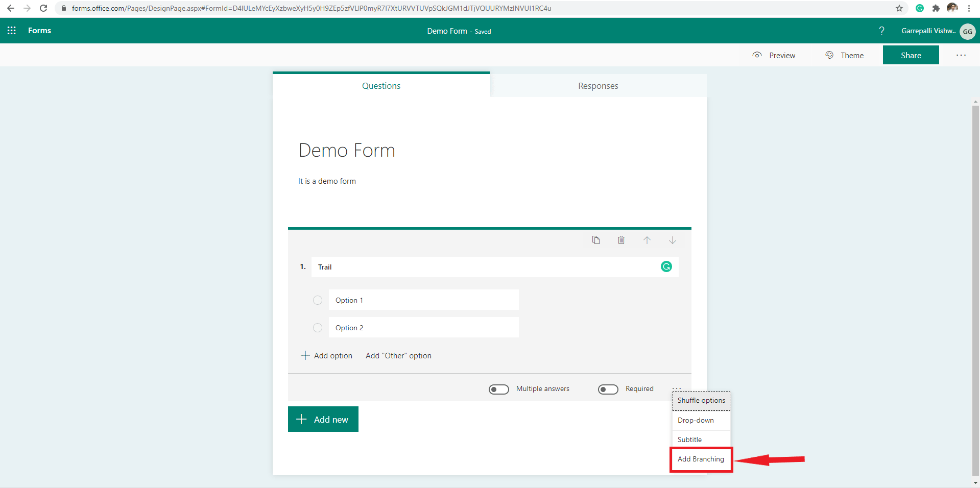
Task: Select Drop-down from the question options menu
Action: [x=695, y=420]
